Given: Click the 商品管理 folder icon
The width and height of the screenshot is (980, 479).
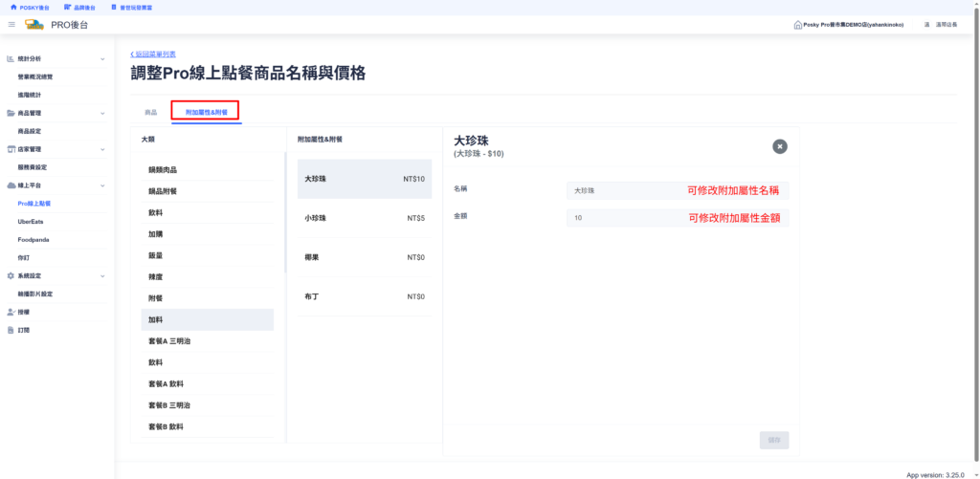Looking at the screenshot, I should click(11, 113).
